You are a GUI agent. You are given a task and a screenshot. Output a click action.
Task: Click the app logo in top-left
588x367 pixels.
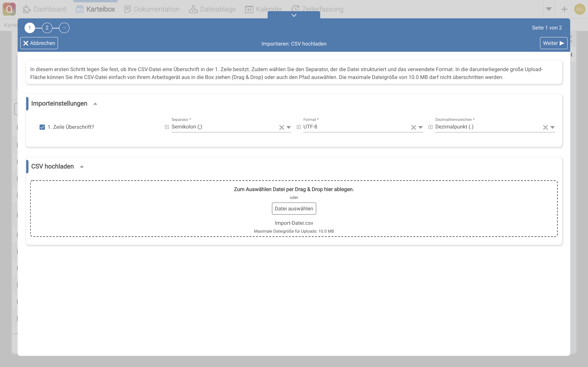(9, 9)
